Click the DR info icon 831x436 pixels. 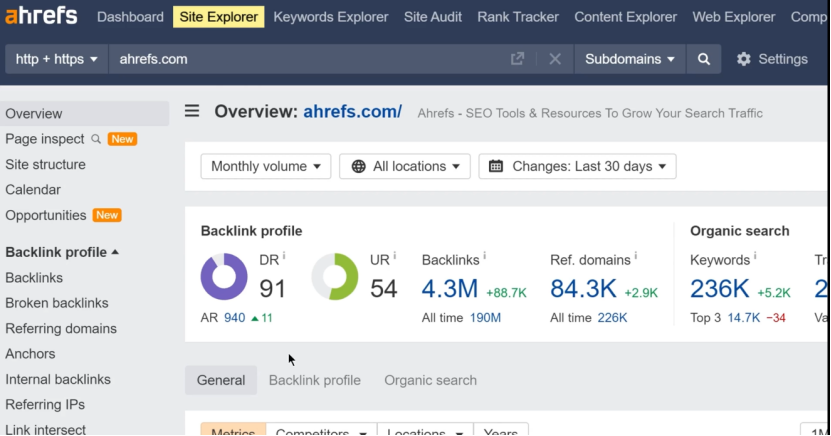pos(284,256)
